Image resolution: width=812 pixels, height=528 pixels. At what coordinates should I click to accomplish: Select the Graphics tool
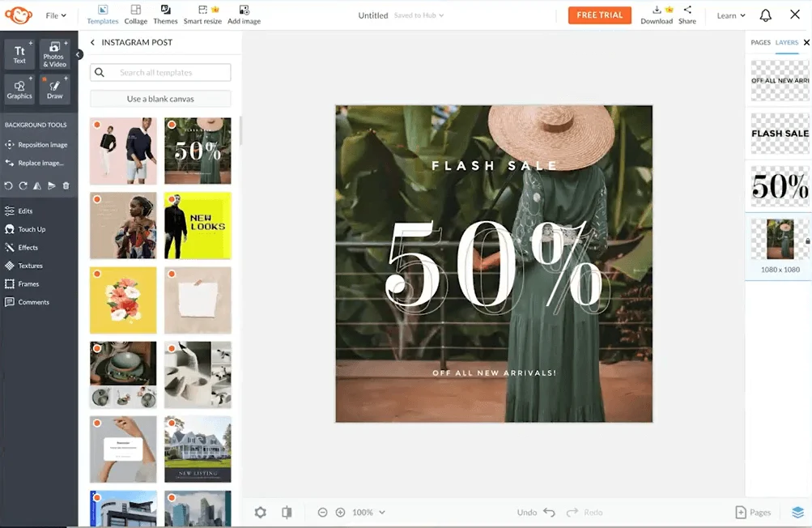click(x=18, y=89)
